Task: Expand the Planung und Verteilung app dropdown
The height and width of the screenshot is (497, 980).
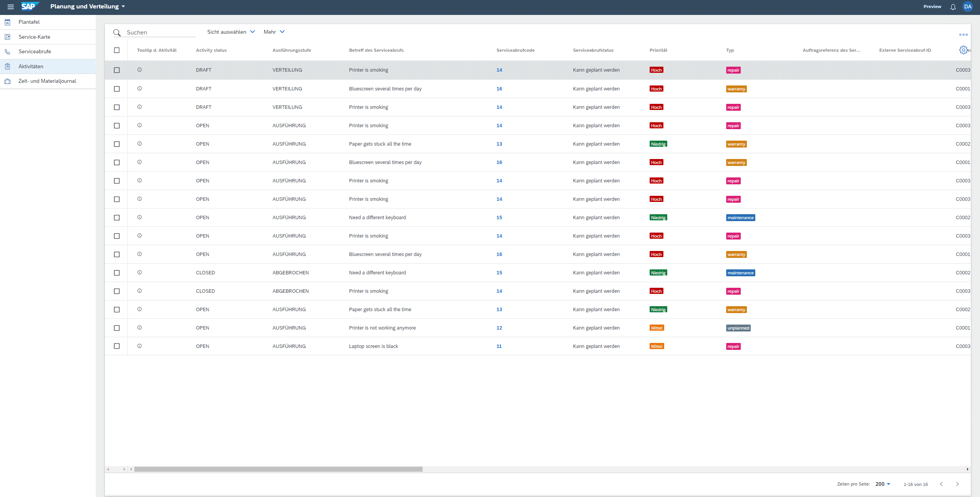Action: [x=88, y=7]
